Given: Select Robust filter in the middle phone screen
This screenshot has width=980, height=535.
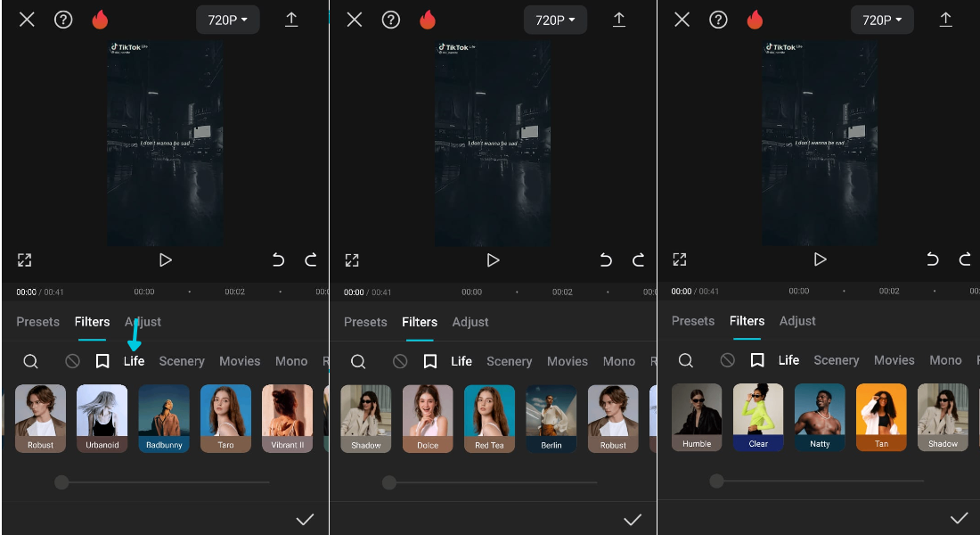Looking at the screenshot, I should pos(613,418).
